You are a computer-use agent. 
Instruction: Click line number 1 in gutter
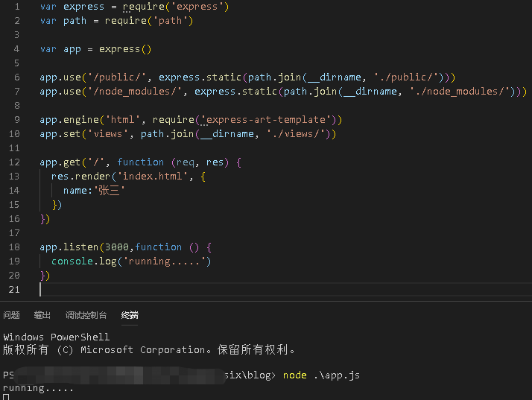(17, 7)
